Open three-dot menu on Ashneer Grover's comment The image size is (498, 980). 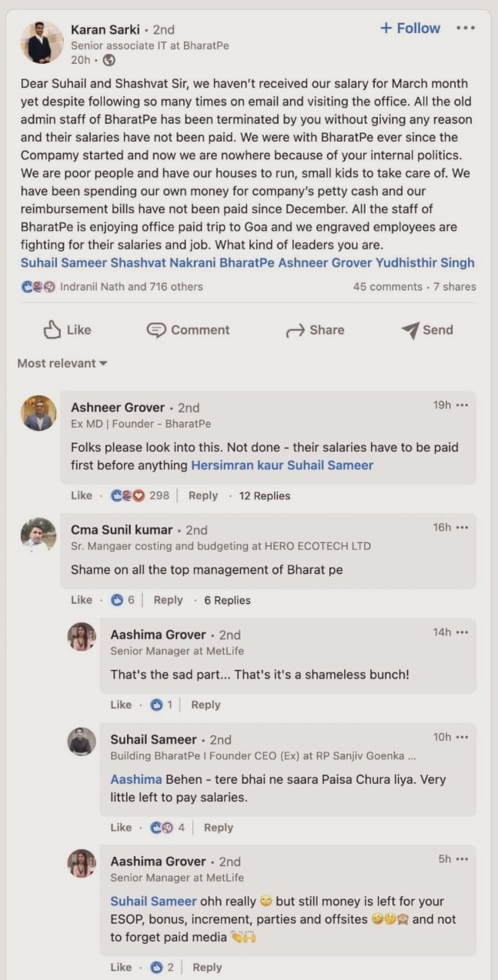point(462,405)
